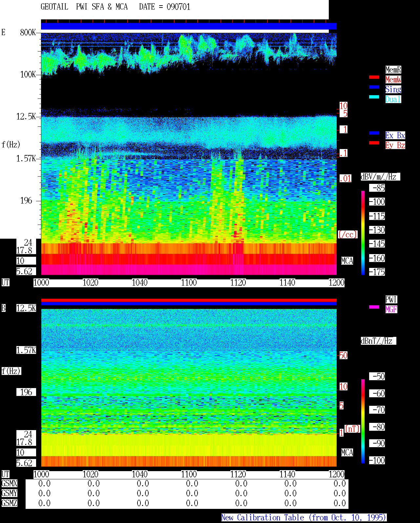Click the 800K frequency axis label

click(28, 33)
